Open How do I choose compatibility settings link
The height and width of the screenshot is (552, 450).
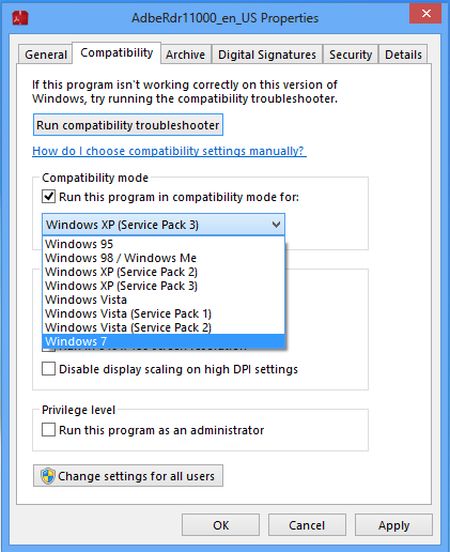[x=169, y=151]
